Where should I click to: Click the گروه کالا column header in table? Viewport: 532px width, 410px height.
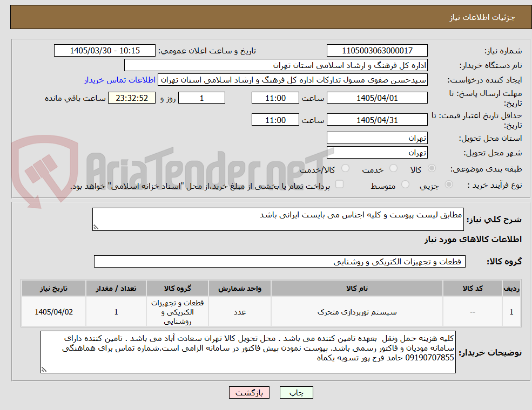[178, 289]
